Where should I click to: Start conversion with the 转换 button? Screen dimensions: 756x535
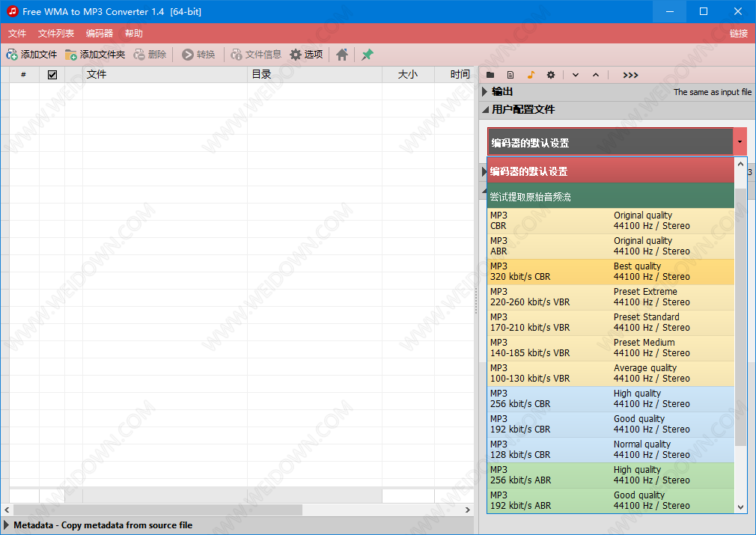[198, 55]
